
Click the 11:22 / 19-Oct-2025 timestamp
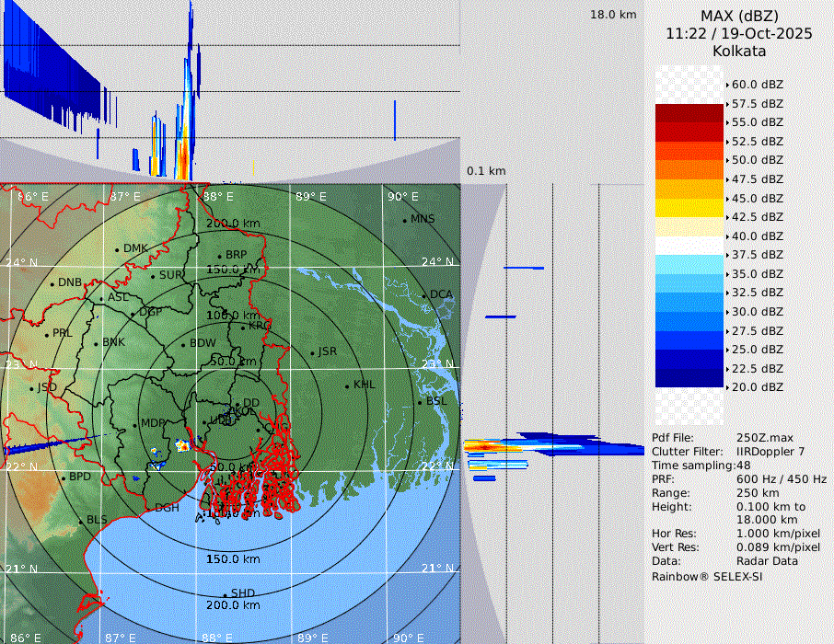click(x=738, y=33)
